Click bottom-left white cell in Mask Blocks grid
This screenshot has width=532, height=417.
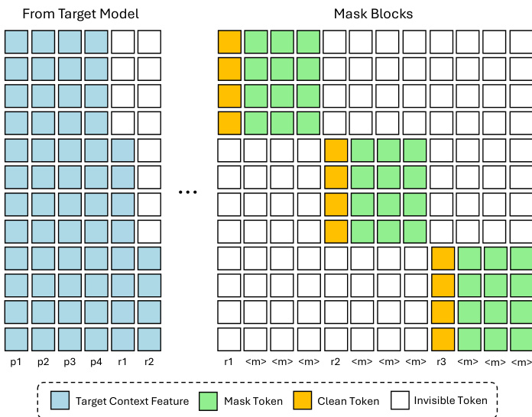pyautogui.click(x=230, y=338)
